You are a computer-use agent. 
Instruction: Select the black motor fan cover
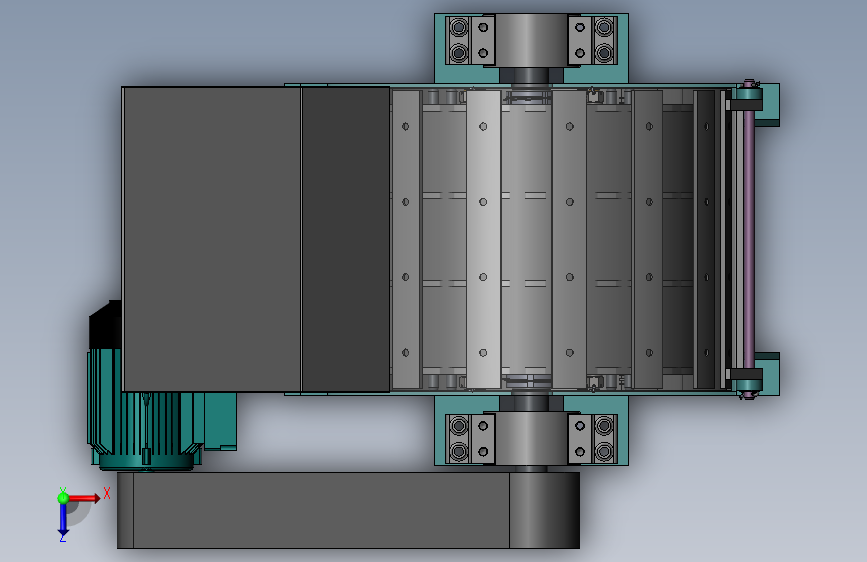point(105,325)
